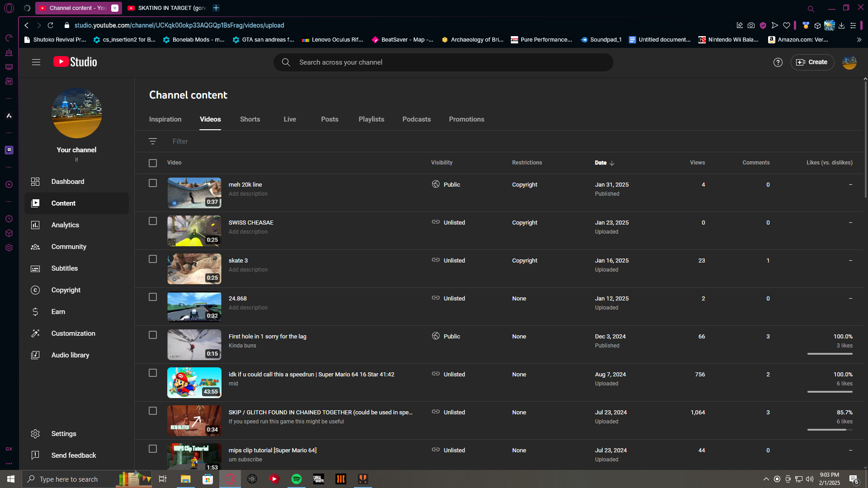Open Copyright section icon in sidebar
Image resolution: width=868 pixels, height=488 pixels.
[35, 290]
